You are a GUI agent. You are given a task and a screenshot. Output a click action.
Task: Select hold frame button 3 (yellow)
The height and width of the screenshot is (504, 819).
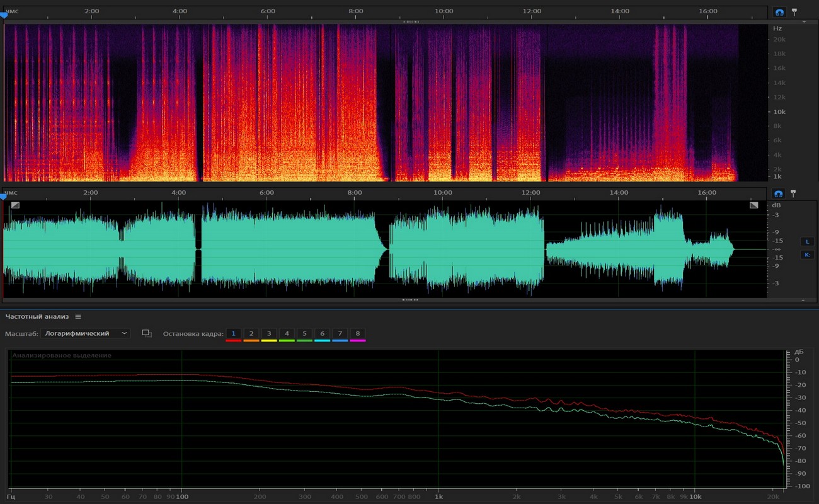coord(269,333)
